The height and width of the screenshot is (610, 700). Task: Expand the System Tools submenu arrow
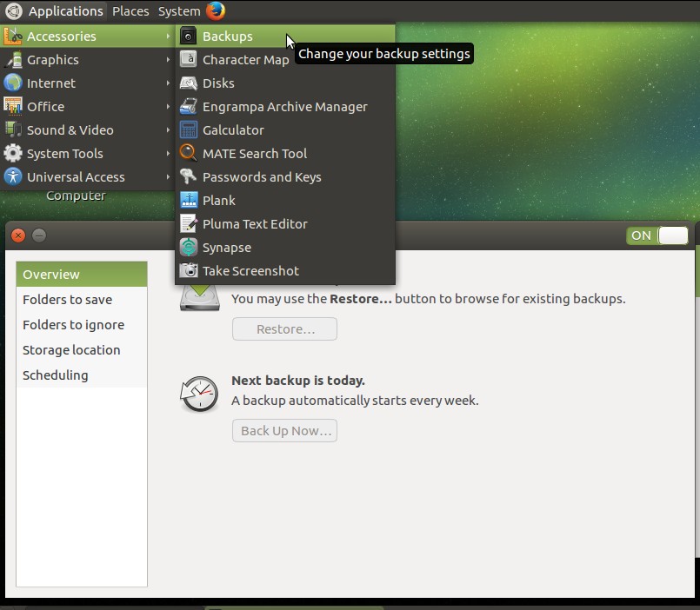click(168, 153)
